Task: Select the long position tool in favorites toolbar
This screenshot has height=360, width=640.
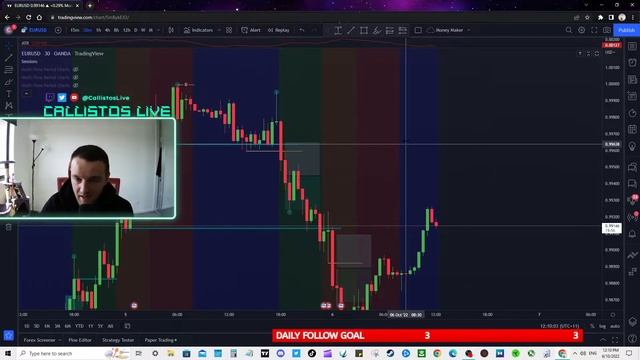Action: coord(390,30)
